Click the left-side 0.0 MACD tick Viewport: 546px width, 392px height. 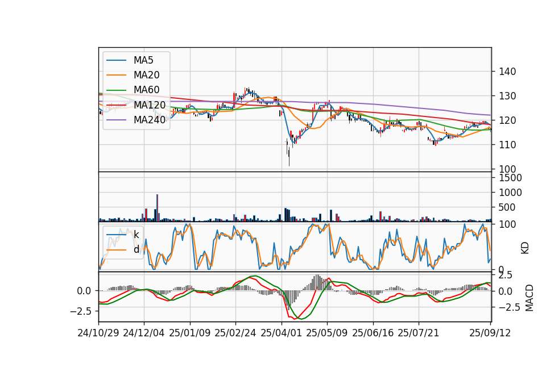tap(84, 291)
